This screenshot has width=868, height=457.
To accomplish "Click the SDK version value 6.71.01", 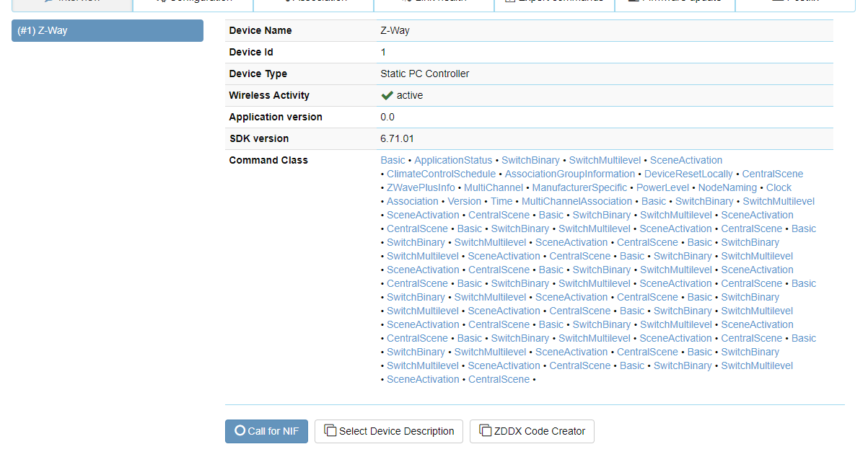I will click(x=397, y=138).
